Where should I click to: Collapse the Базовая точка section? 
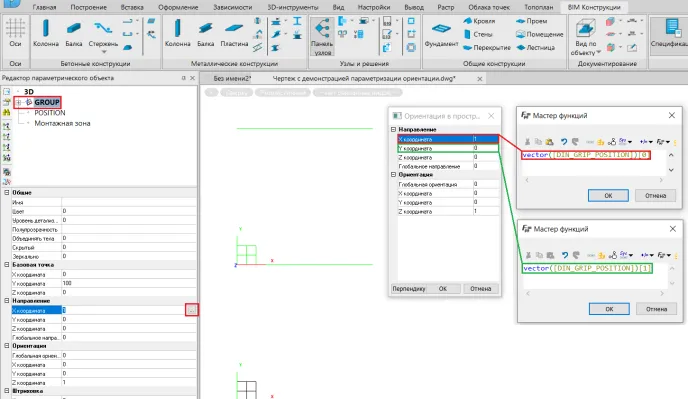[7, 265]
